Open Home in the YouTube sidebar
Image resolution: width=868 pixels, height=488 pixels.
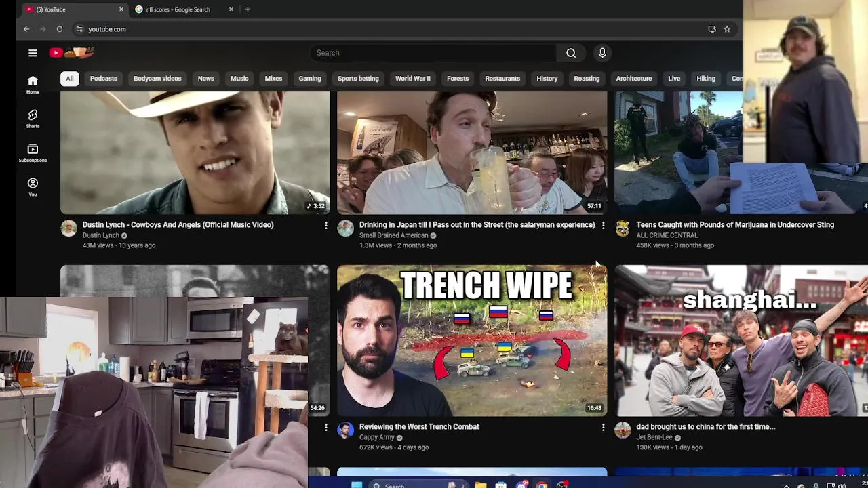33,85
